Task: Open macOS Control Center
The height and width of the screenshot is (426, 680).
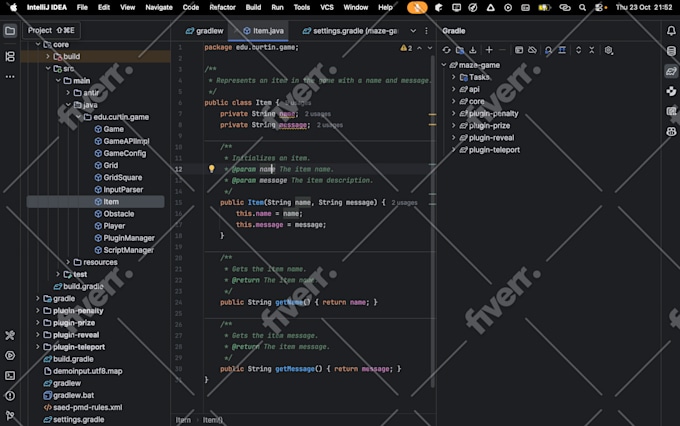Action: [600, 7]
